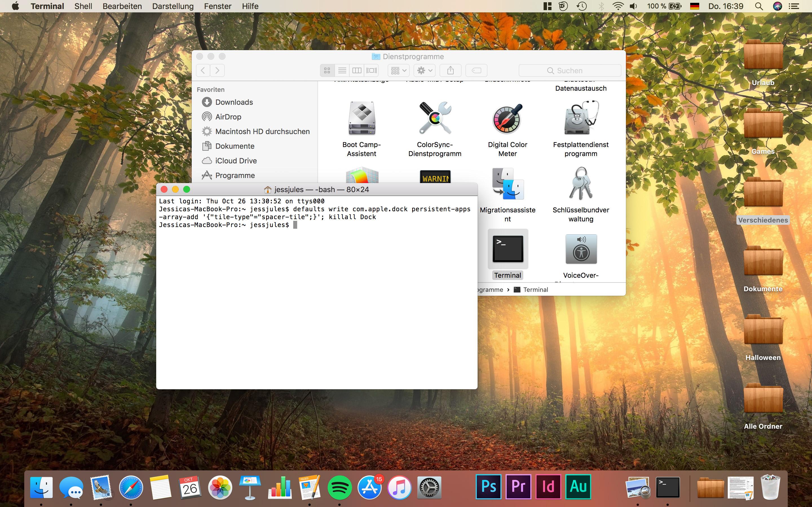This screenshot has height=507, width=812.
Task: Click the Migrationsassistent icon
Action: (507, 184)
